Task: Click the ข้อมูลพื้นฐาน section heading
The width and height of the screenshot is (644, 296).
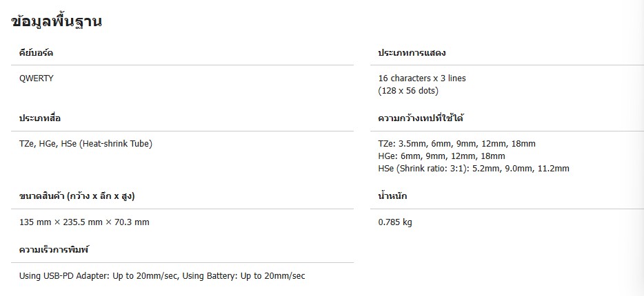Action: [57, 22]
